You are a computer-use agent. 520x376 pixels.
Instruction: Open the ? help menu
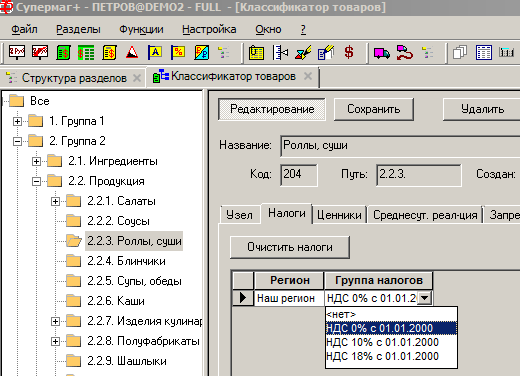pos(303,29)
